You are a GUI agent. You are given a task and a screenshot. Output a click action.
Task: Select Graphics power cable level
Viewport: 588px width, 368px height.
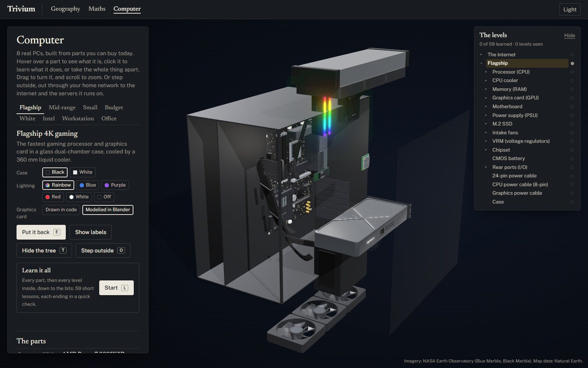tap(517, 193)
